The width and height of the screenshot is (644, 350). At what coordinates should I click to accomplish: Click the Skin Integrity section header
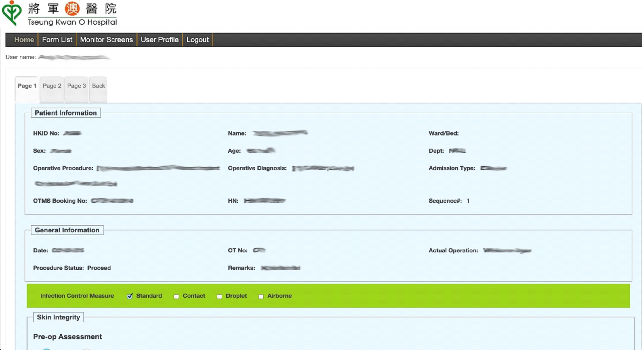coord(58,317)
